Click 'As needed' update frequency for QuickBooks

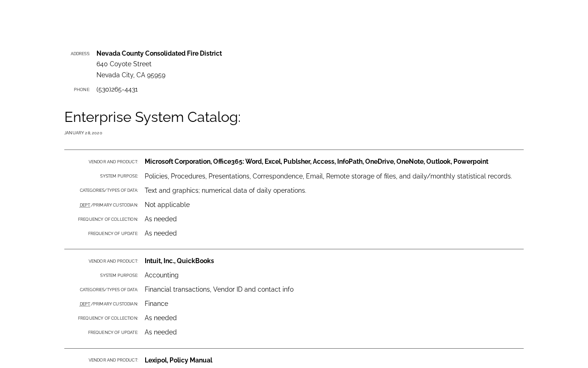pos(161,332)
